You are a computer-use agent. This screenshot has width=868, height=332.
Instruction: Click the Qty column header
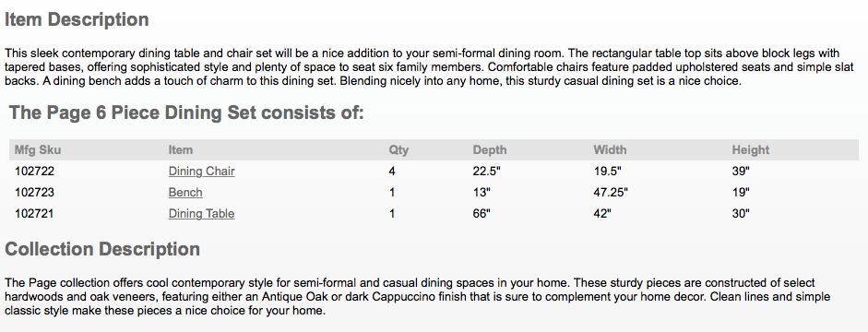click(398, 150)
